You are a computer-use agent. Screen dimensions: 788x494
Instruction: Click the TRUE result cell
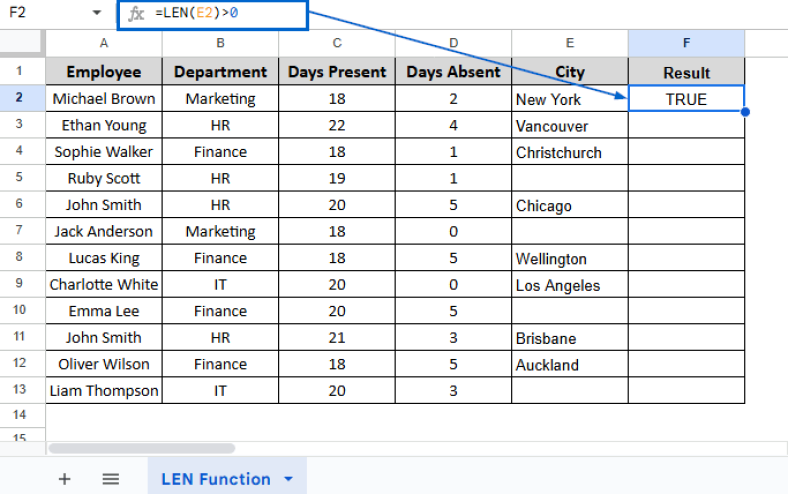pyautogui.click(x=686, y=99)
